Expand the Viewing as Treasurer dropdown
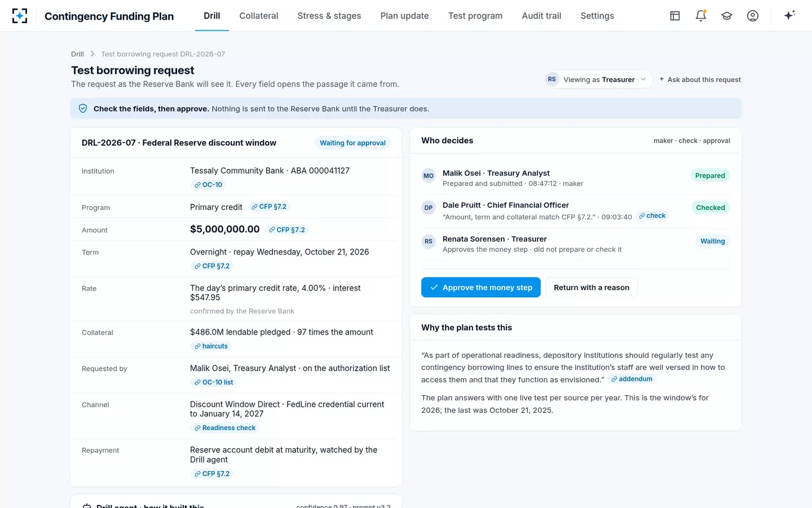Viewport: 812px width, 508px height. pyautogui.click(x=598, y=80)
